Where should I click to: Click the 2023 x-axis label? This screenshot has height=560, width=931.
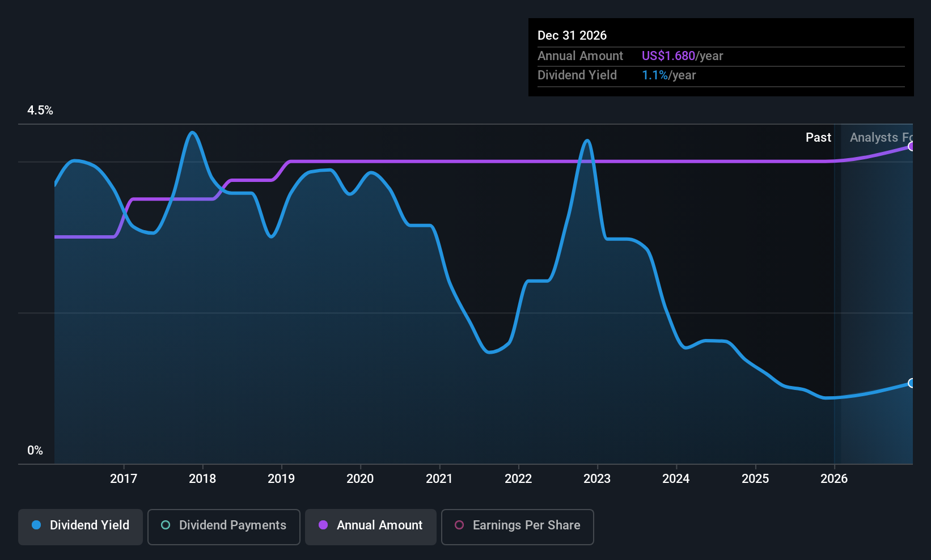tap(597, 478)
